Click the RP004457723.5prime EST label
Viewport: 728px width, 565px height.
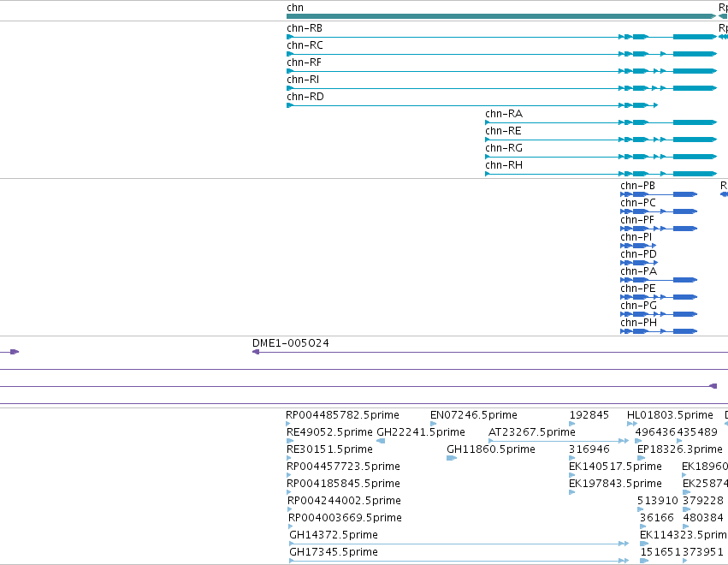[343, 467]
